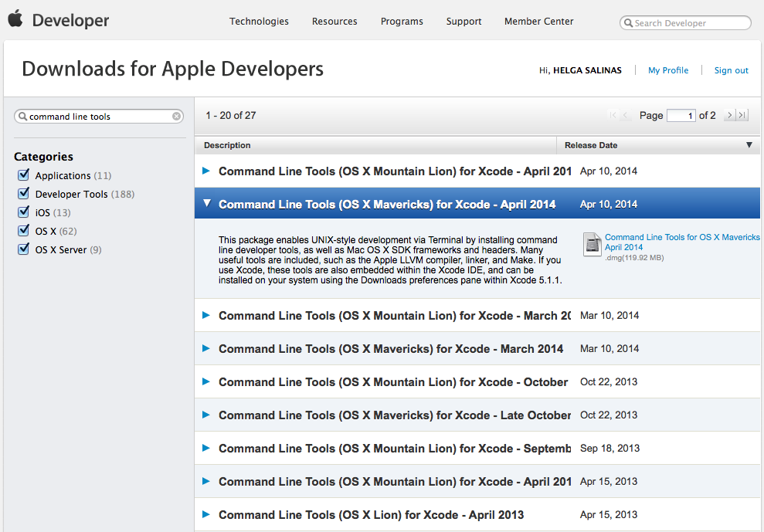Click the Sign out link
The width and height of the screenshot is (764, 532).
tap(732, 70)
